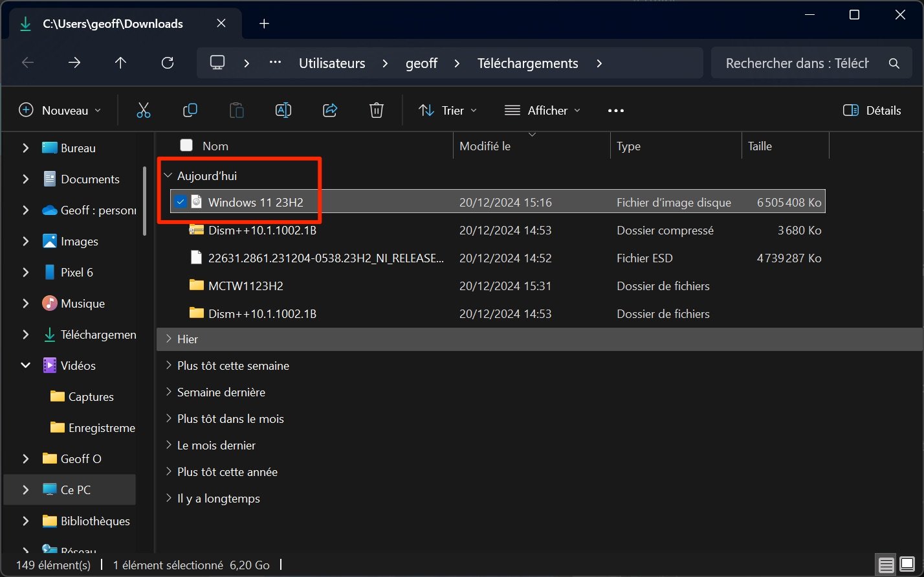
Task: Go up one folder level
Action: pyautogui.click(x=120, y=63)
